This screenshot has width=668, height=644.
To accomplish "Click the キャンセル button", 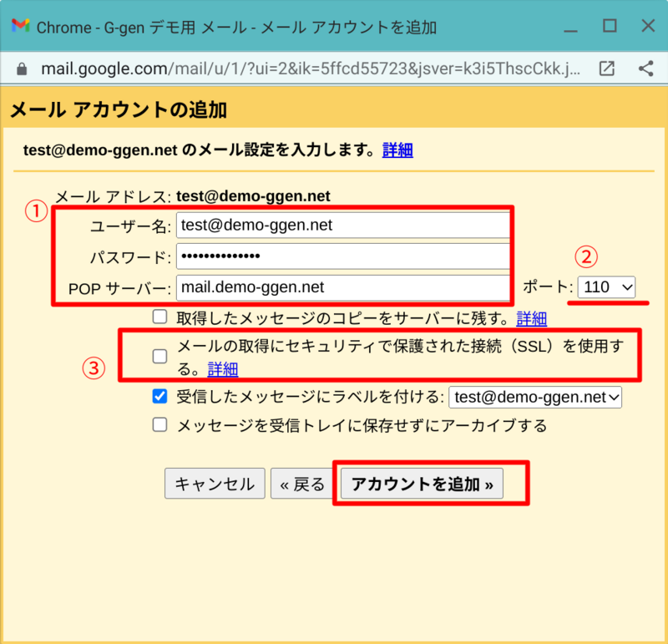I will 215,484.
